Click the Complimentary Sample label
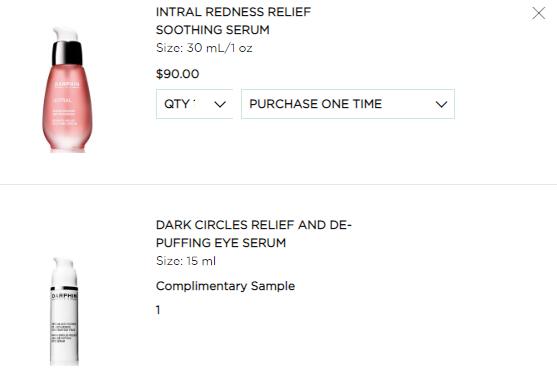Screen dimensions: 557x381 coord(225,286)
